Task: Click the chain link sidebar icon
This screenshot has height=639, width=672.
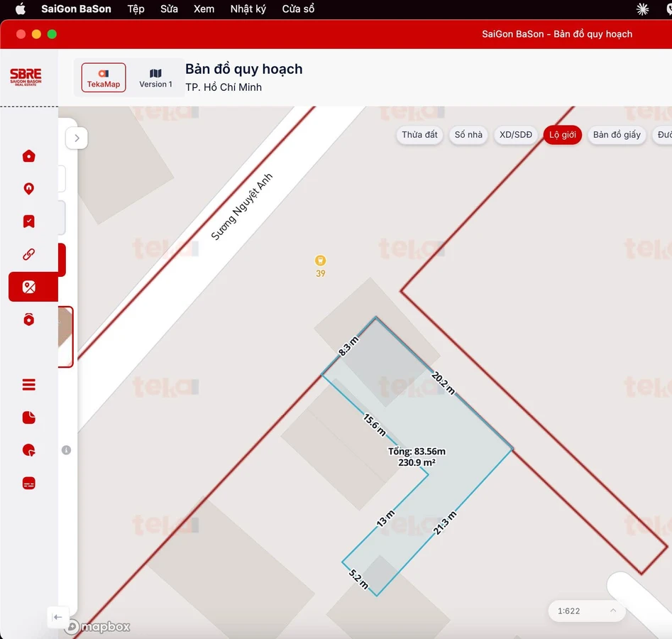Action: pos(28,254)
